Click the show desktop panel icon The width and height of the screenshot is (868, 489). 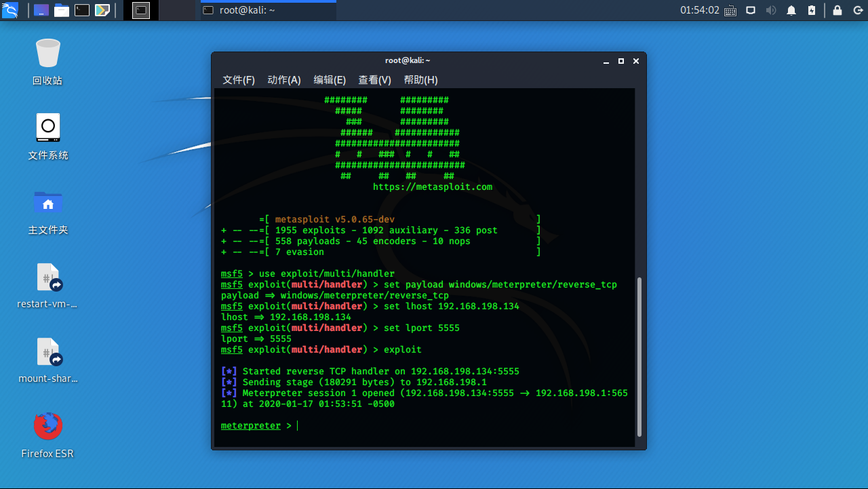coord(41,10)
